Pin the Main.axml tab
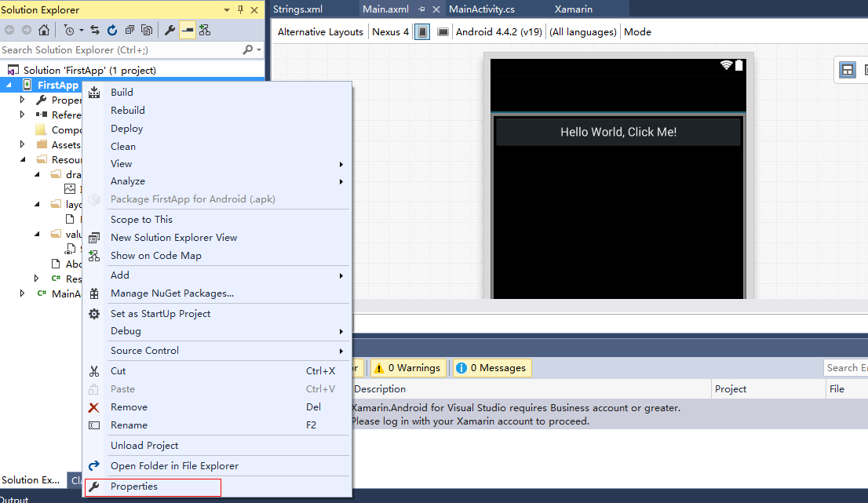868x503 pixels. pos(421,9)
